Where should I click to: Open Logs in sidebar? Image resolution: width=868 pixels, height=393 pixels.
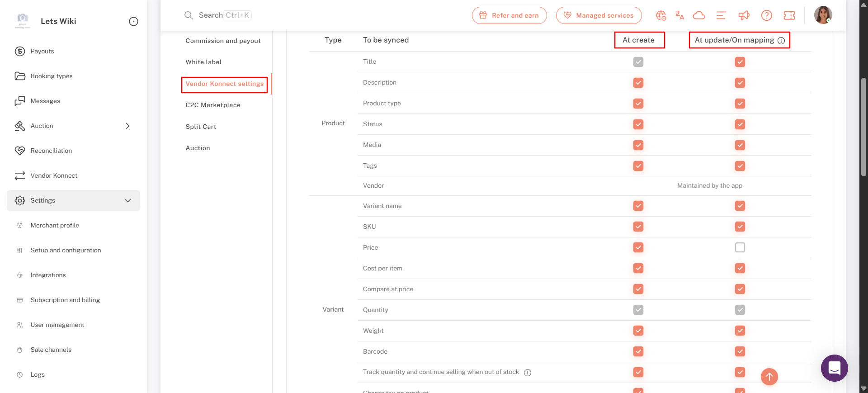pyautogui.click(x=38, y=374)
